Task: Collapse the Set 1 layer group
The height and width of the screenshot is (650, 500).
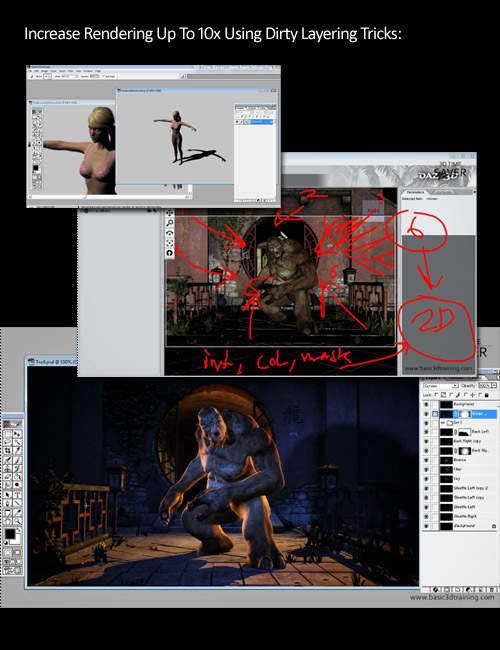Action: (443, 423)
